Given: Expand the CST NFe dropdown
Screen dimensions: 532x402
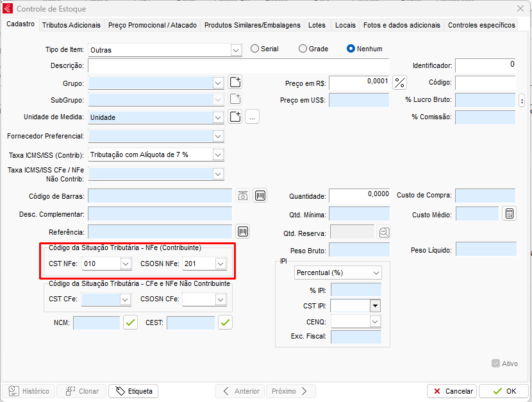Looking at the screenshot, I should 125,264.
